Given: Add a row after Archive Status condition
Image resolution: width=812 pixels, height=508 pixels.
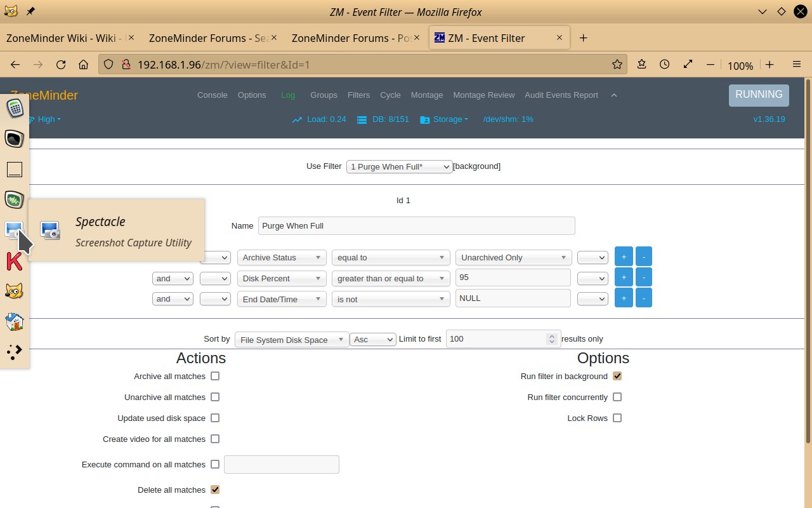Looking at the screenshot, I should coord(624,257).
